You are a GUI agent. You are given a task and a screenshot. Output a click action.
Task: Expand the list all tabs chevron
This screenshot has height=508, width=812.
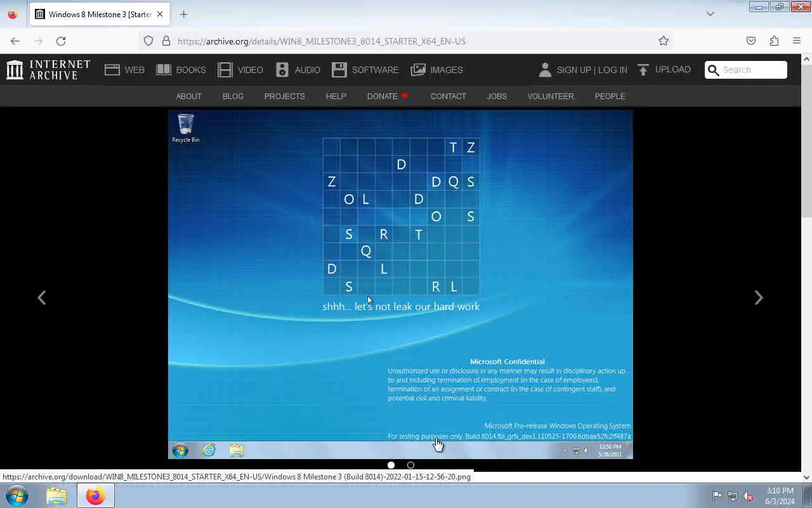click(710, 13)
